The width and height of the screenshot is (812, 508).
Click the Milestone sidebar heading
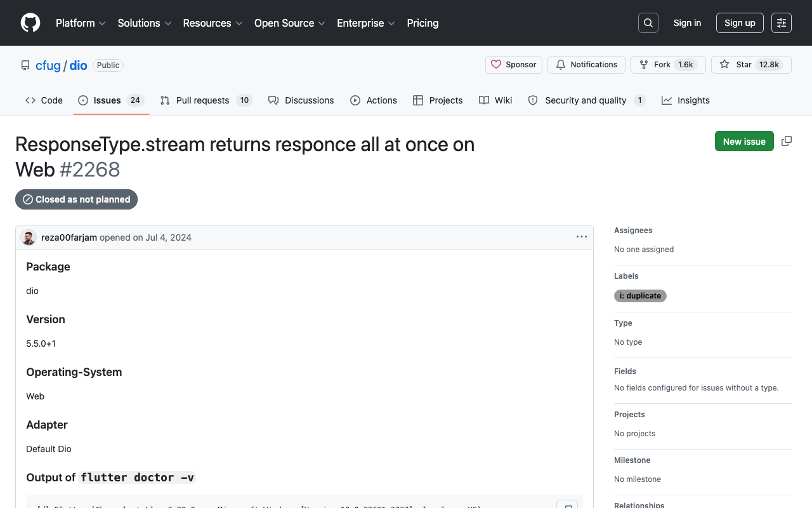[632, 460]
